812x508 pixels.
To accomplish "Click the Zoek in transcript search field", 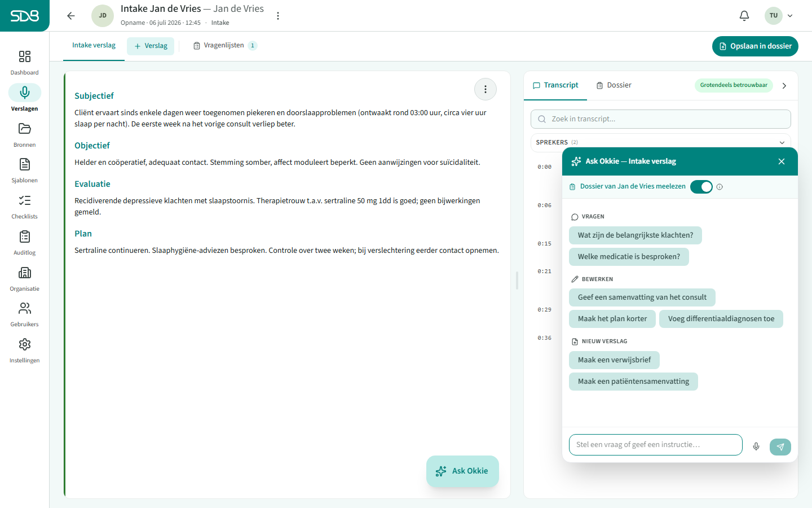I will 660,119.
